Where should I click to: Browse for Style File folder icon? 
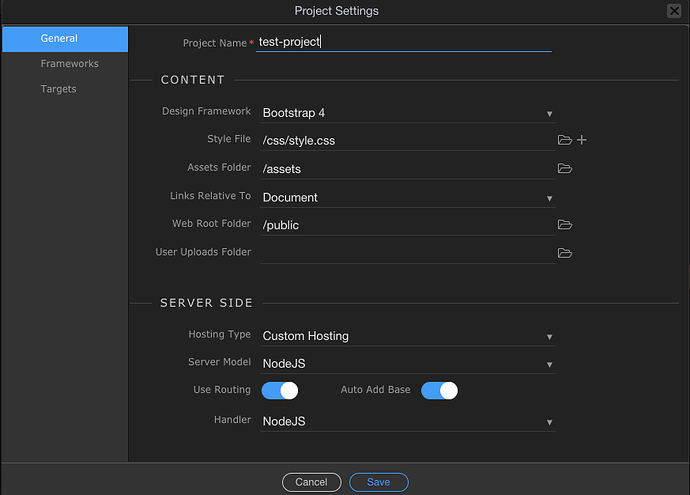pos(565,140)
